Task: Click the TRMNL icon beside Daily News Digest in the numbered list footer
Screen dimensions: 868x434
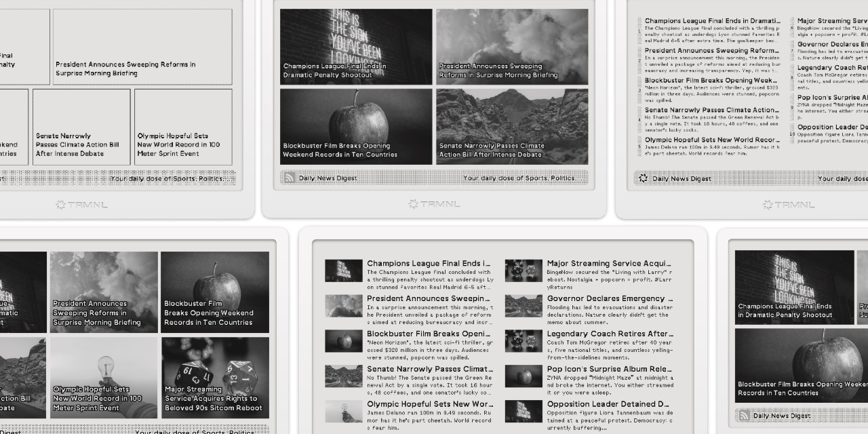Action: 644,178
